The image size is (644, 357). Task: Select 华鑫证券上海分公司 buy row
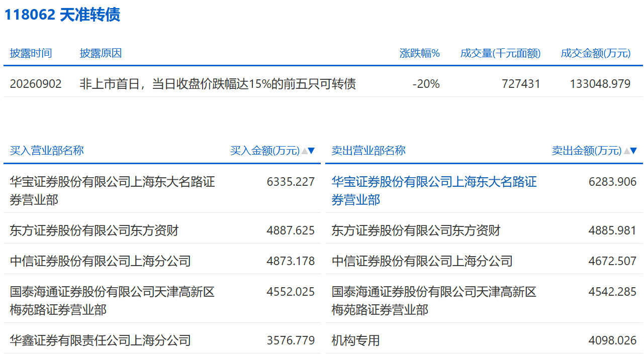pyautogui.click(x=162, y=340)
